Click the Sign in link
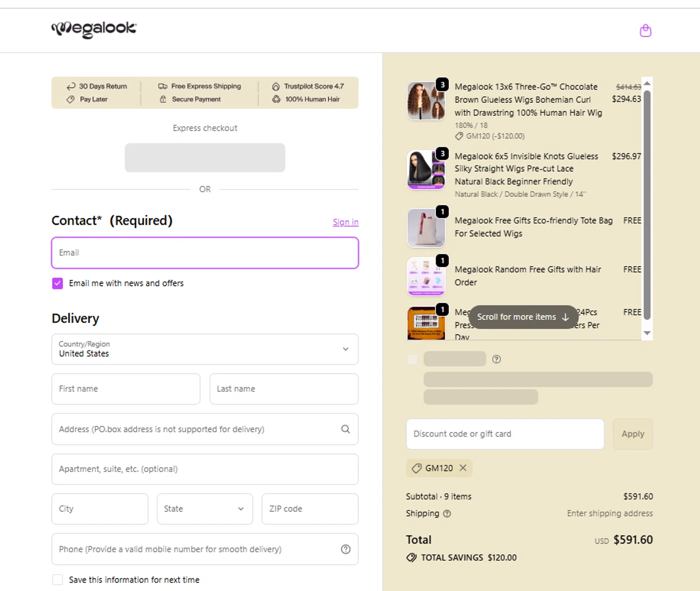Viewport: 700px width, 591px height. [x=346, y=222]
